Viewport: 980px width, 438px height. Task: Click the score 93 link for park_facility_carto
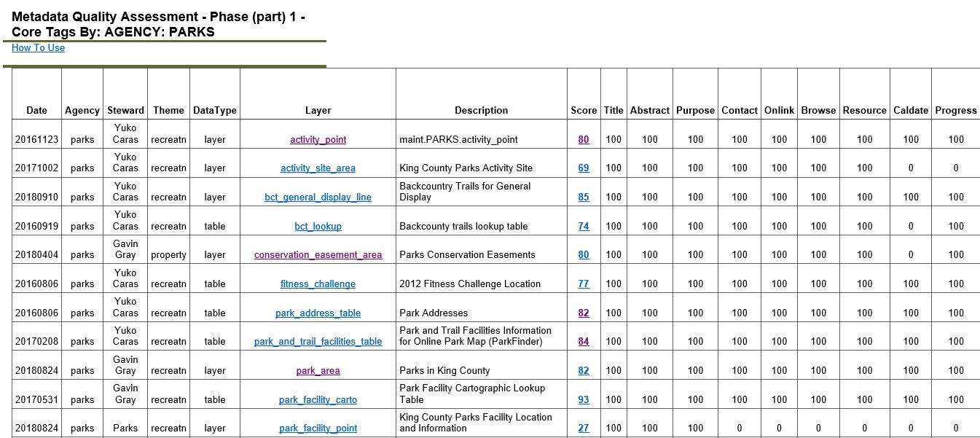point(583,399)
